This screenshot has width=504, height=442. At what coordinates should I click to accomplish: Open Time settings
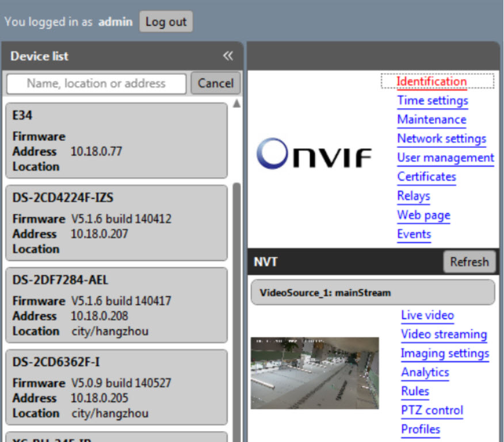(433, 101)
